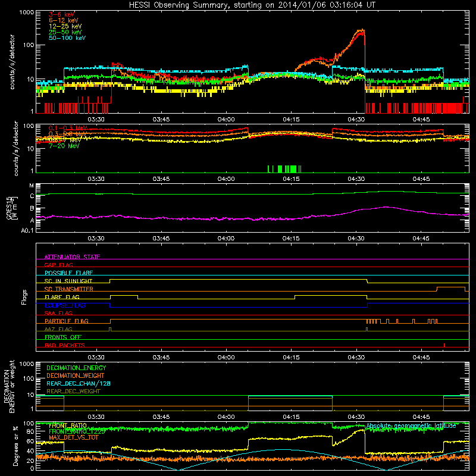Click 03:30 time label under Flags panel
This screenshot has height=476, width=476.
point(96,358)
